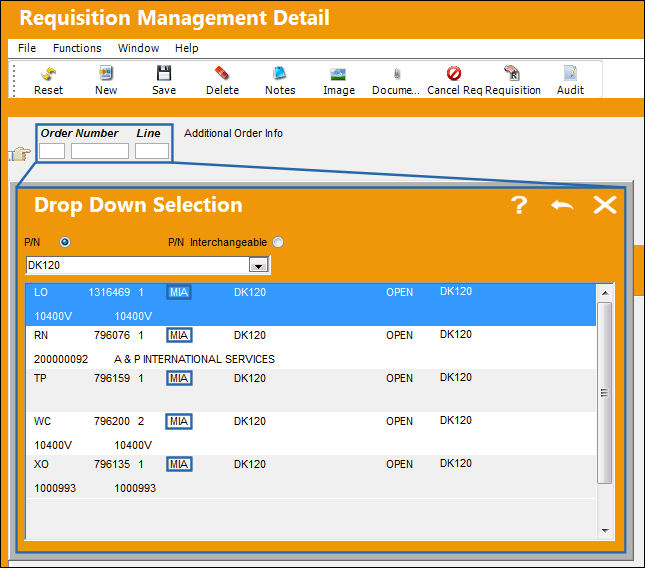This screenshot has width=645, height=568.
Task: Click the Delete eraser icon
Action: coord(222,74)
